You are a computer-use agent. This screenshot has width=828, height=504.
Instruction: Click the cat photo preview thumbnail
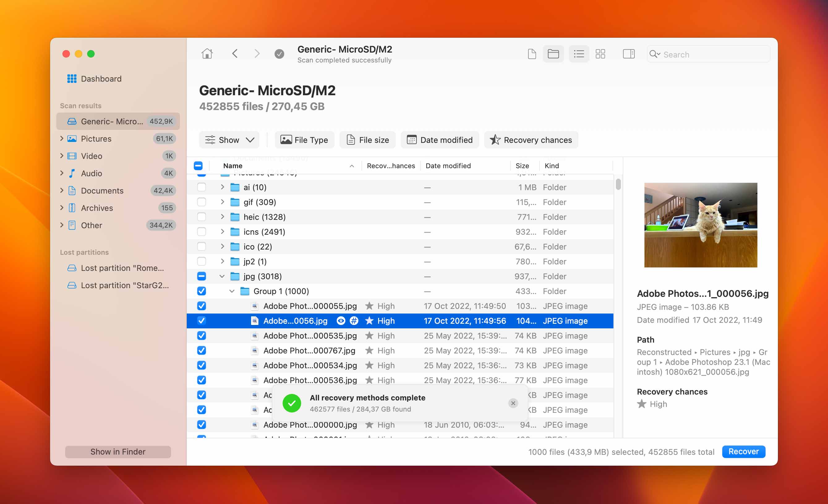coord(701,225)
